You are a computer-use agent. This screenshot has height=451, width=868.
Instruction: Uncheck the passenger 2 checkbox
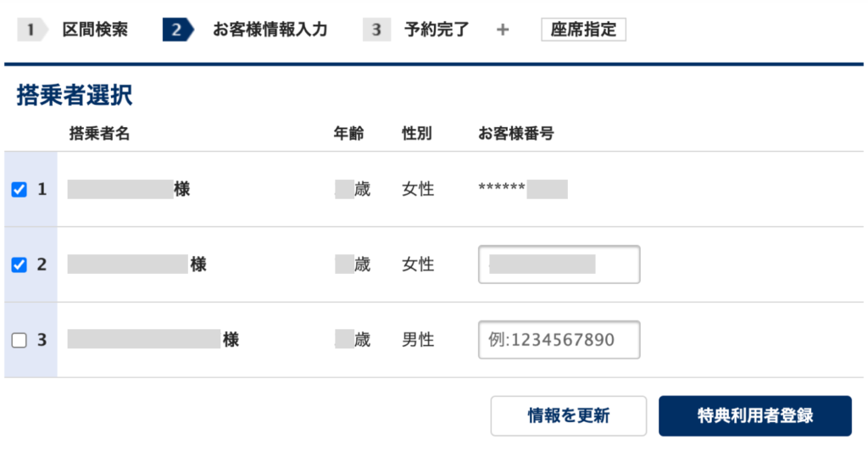tap(19, 265)
